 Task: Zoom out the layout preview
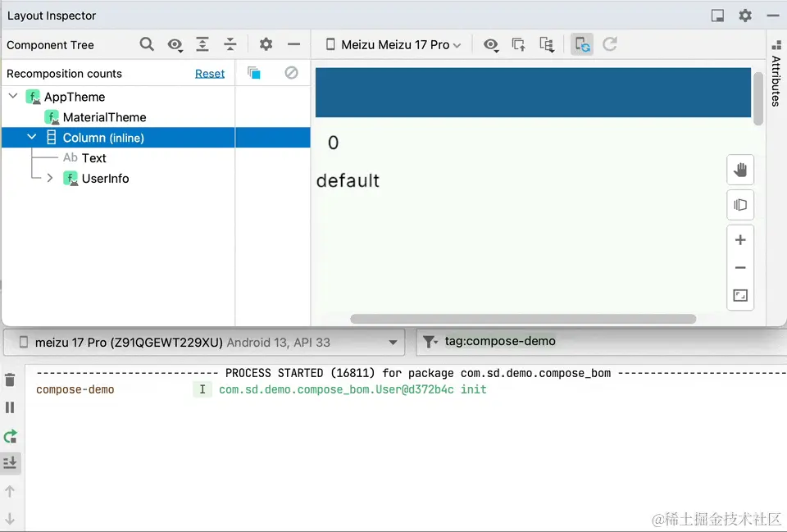740,267
